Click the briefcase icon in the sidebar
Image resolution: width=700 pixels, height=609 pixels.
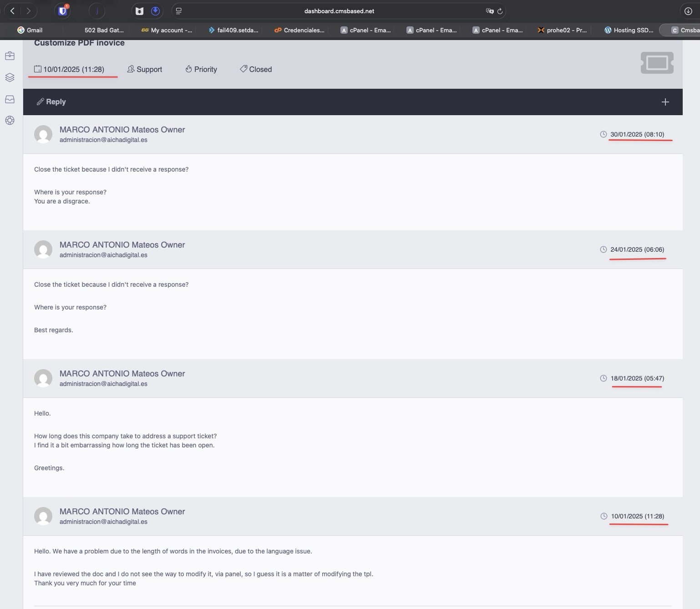click(10, 56)
